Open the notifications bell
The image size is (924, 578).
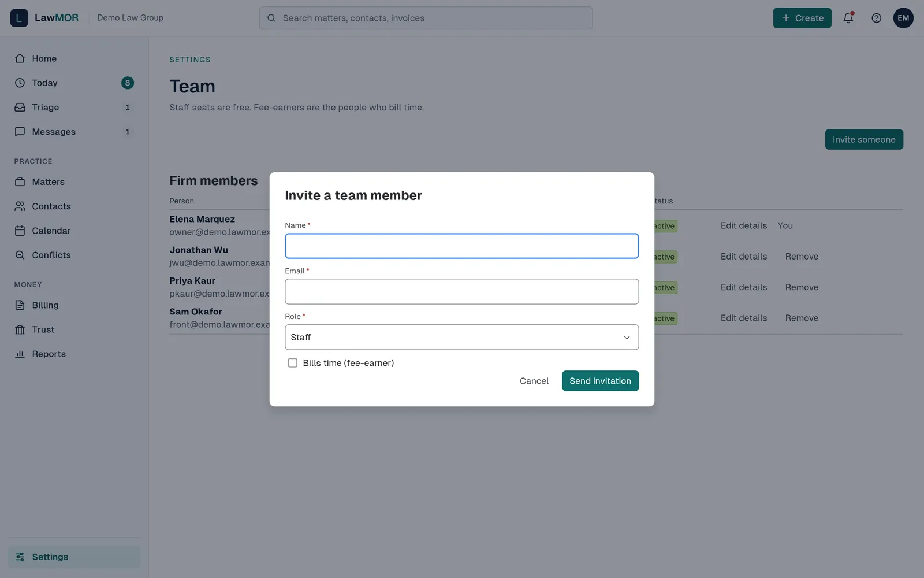pos(848,18)
